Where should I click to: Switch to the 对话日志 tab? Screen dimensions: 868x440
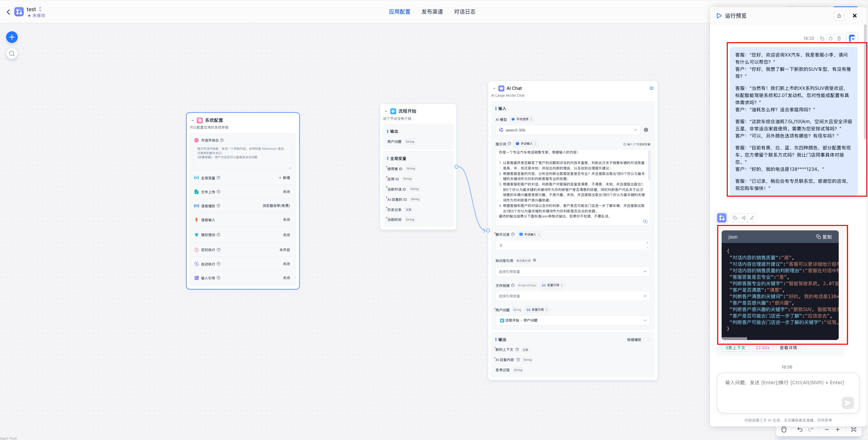coord(465,12)
